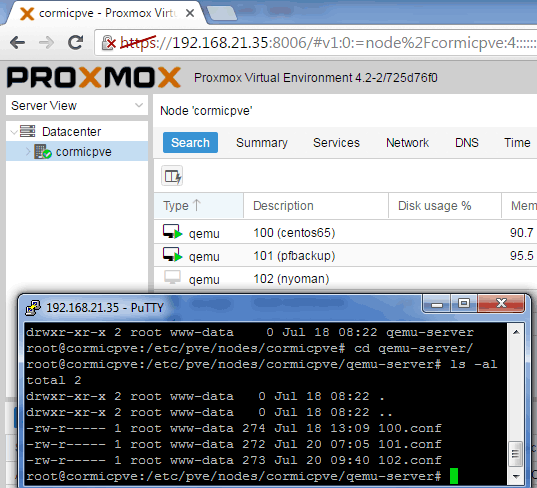This screenshot has height=488, width=537.
Task: Select the cormicpve node in tree
Action: (x=77, y=151)
